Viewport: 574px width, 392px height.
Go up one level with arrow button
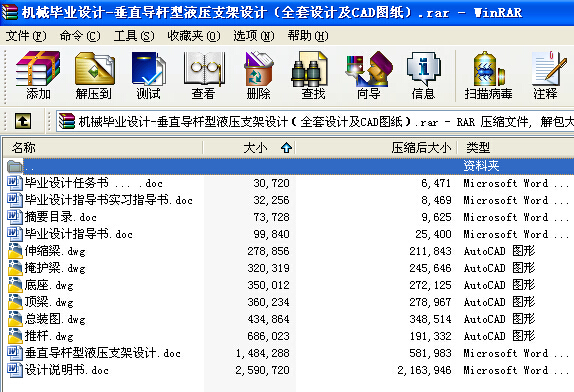(x=23, y=121)
